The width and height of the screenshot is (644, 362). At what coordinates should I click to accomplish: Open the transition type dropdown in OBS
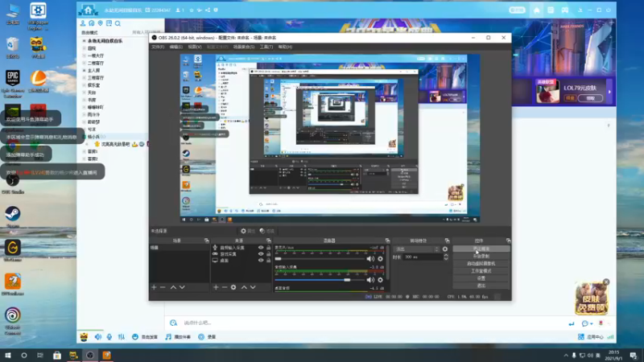click(416, 249)
